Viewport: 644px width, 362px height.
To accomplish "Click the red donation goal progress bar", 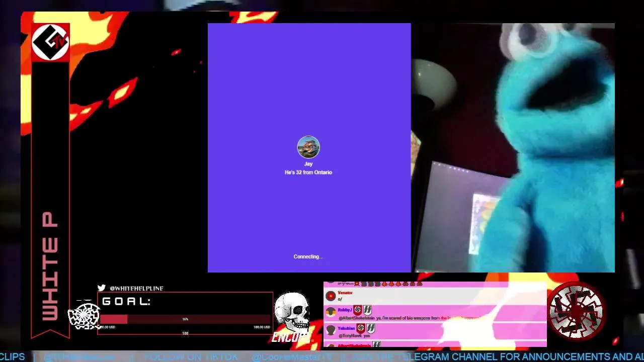I will [185, 319].
